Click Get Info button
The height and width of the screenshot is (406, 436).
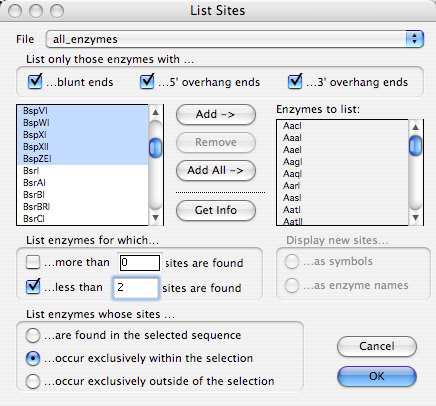point(216,210)
